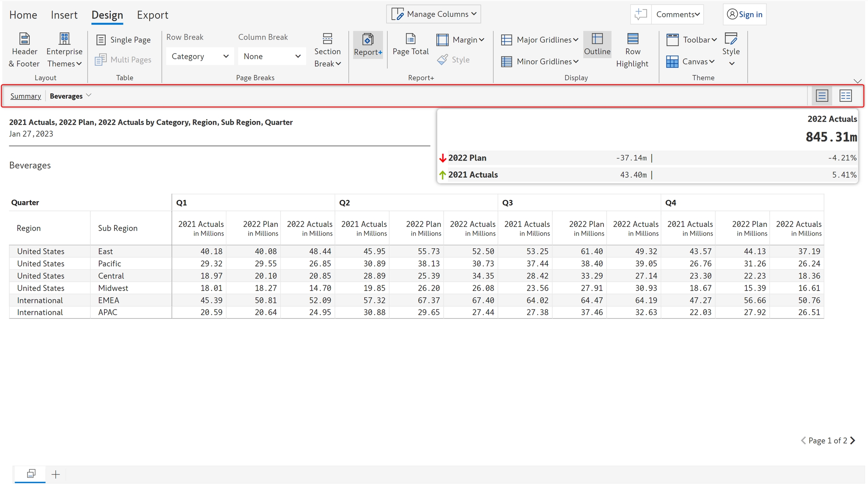Expand the Manage Columns menu
The height and width of the screenshot is (485, 868).
coord(434,14)
